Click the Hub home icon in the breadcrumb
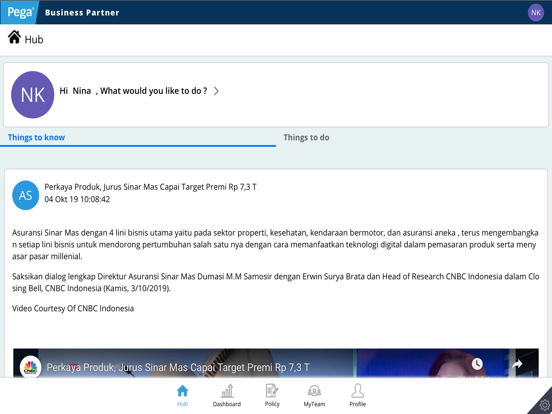Image resolution: width=552 pixels, height=414 pixels. (14, 37)
